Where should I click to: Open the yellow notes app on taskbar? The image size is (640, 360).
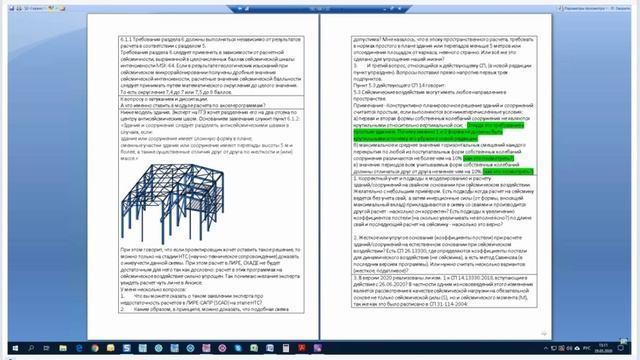coord(111,348)
